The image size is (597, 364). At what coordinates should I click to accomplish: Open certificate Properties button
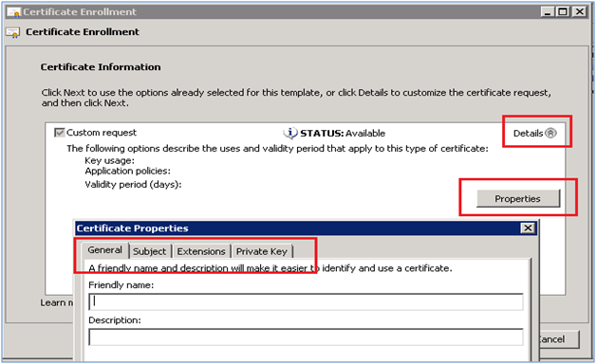[x=518, y=198]
